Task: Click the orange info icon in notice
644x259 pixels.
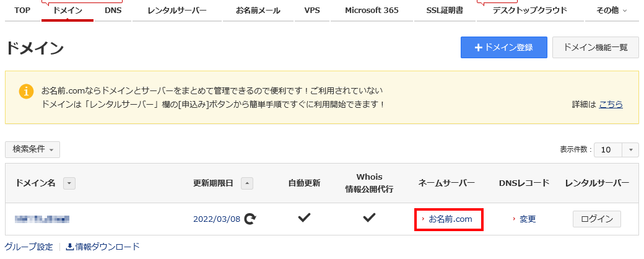Action: (26, 91)
